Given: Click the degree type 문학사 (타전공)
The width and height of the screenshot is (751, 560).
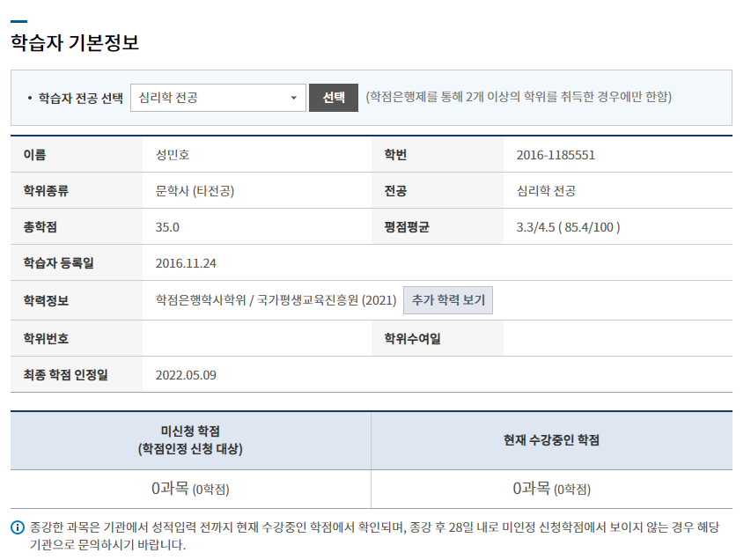Looking at the screenshot, I should coord(195,191).
